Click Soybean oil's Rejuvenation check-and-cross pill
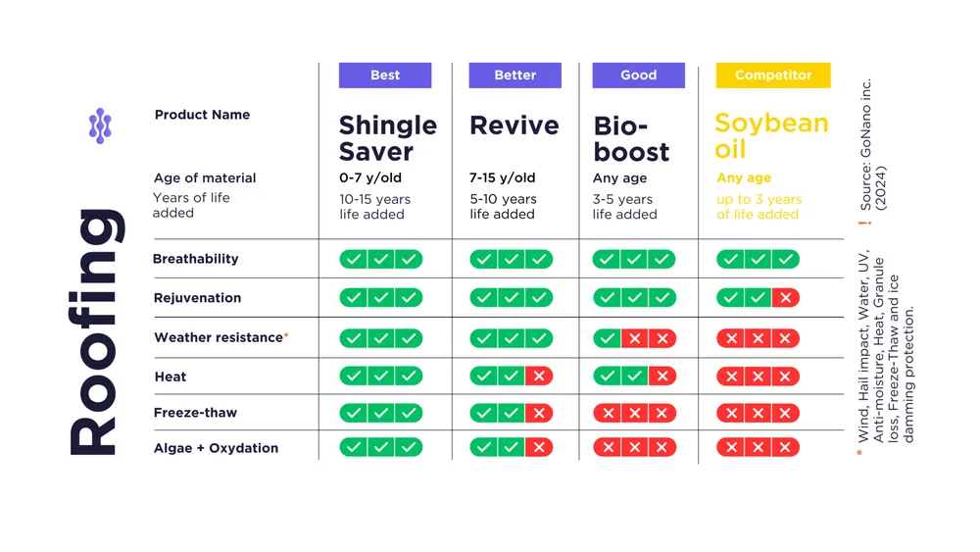Image resolution: width=980 pixels, height=552 pixels. (x=758, y=298)
